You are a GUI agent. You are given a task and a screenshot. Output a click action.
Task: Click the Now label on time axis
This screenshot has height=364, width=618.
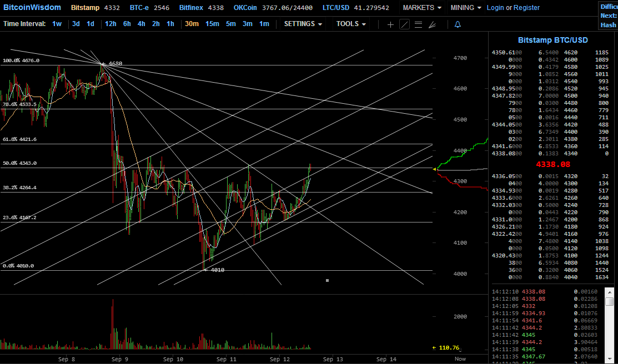tap(460, 359)
